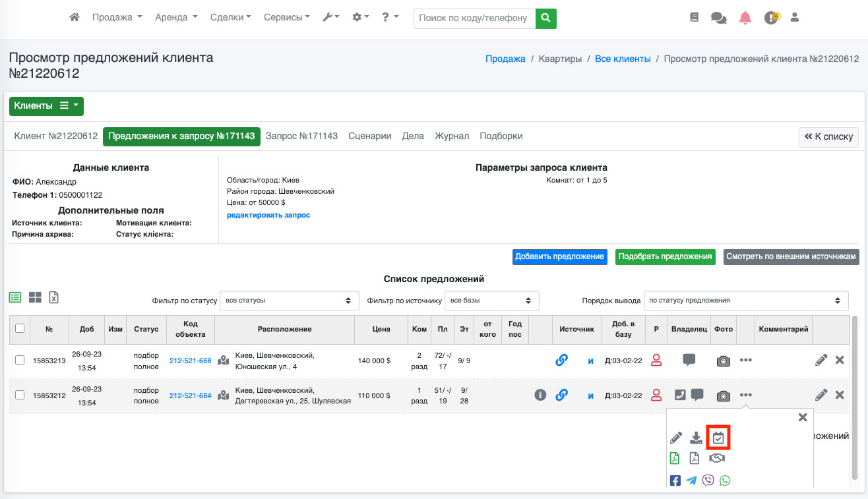The height and width of the screenshot is (499, 868).
Task: Expand the output order dropdown
Action: [745, 301]
